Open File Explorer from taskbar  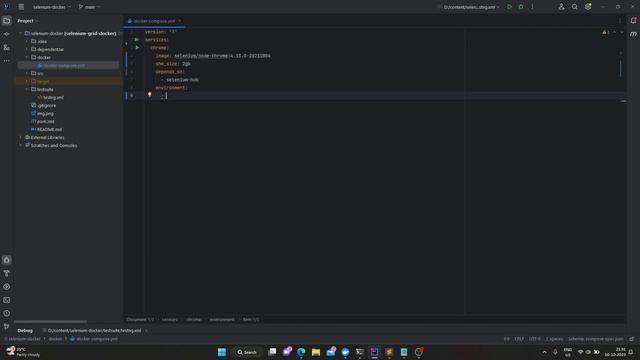(x=316, y=352)
